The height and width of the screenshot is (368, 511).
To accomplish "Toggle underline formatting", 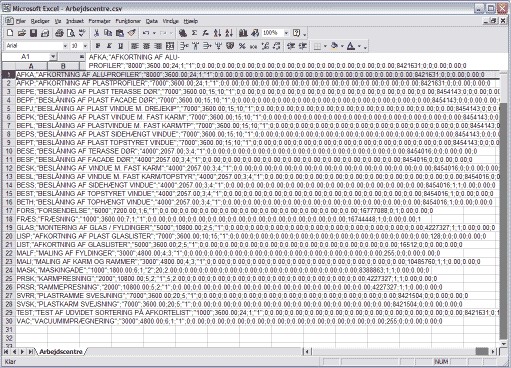I will [x=121, y=46].
